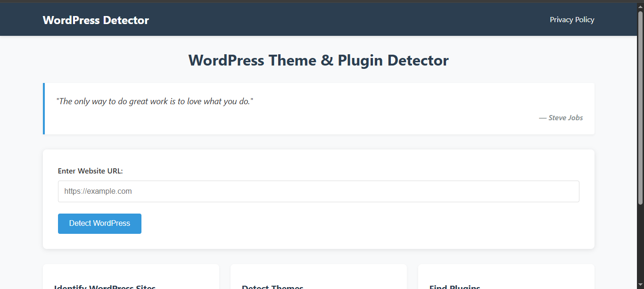The height and width of the screenshot is (289, 644).
Task: Open the Privacy Policy link
Action: tap(572, 20)
